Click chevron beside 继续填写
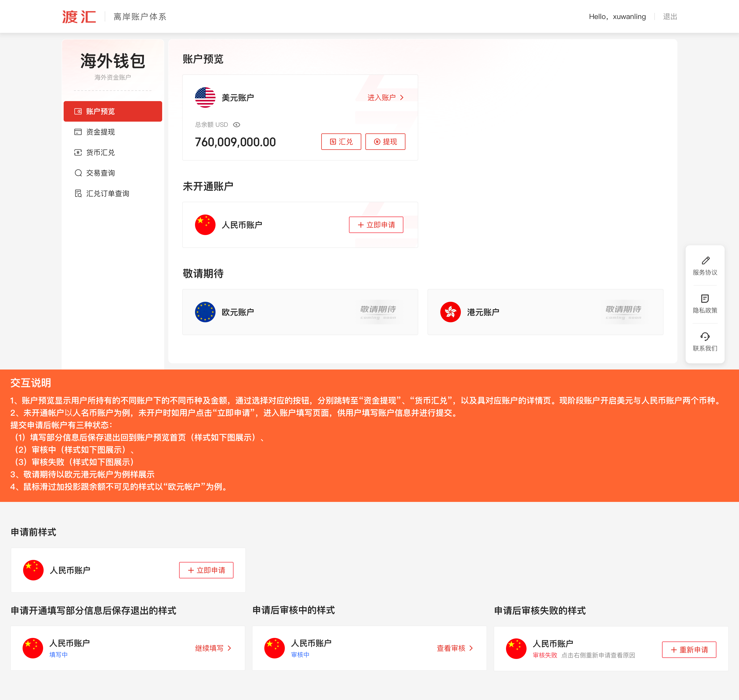Image resolution: width=739 pixels, height=700 pixels. tap(229, 648)
